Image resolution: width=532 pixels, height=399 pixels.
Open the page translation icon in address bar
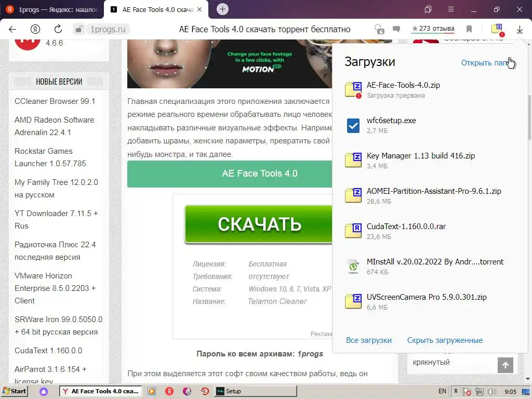point(379,30)
